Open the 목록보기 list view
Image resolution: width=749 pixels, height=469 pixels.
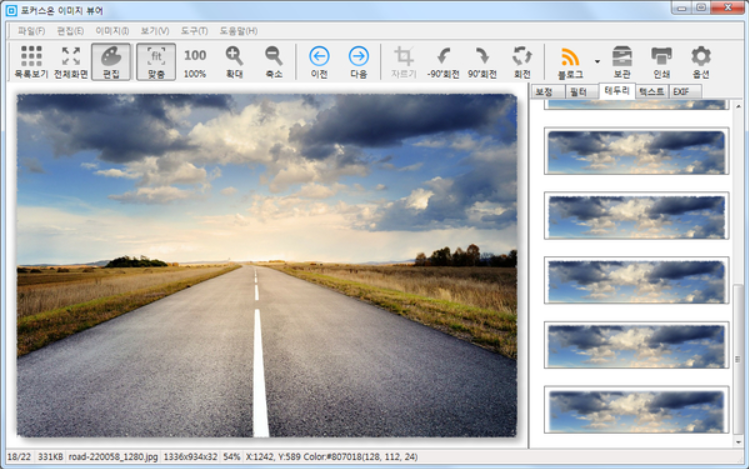[x=31, y=61]
